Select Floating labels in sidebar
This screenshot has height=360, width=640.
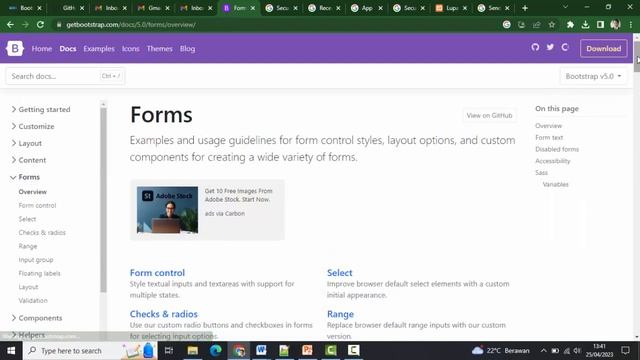click(x=39, y=273)
